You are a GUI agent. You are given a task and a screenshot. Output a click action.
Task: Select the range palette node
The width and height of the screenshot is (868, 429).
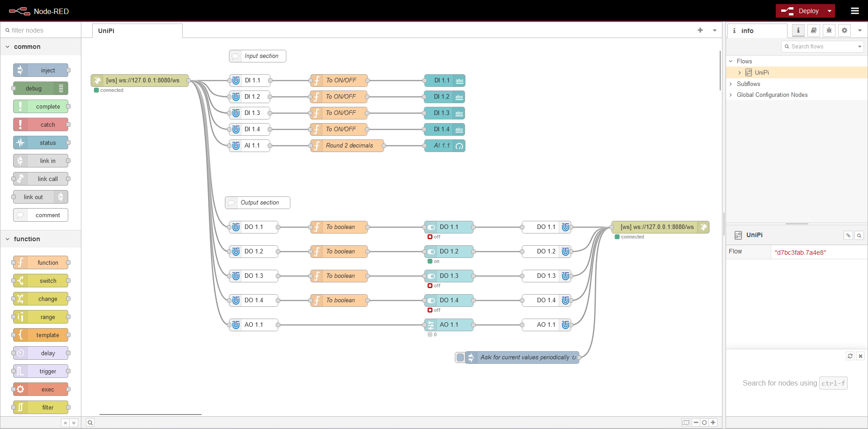[41, 317]
